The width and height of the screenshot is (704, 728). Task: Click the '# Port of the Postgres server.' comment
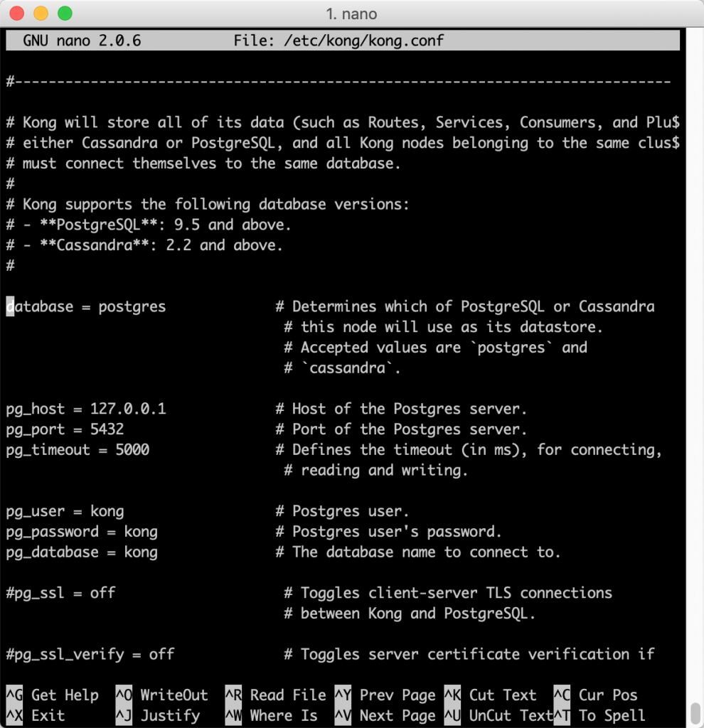click(x=401, y=429)
